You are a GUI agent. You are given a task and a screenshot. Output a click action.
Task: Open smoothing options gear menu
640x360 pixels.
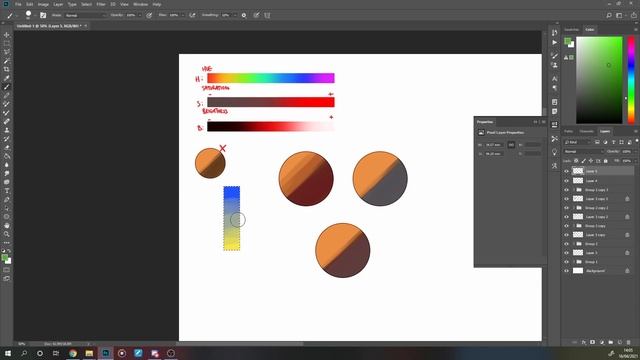pyautogui.click(x=244, y=15)
